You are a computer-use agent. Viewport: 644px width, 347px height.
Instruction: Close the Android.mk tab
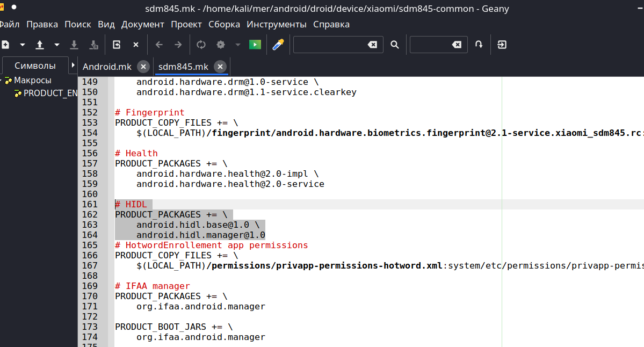(x=143, y=67)
